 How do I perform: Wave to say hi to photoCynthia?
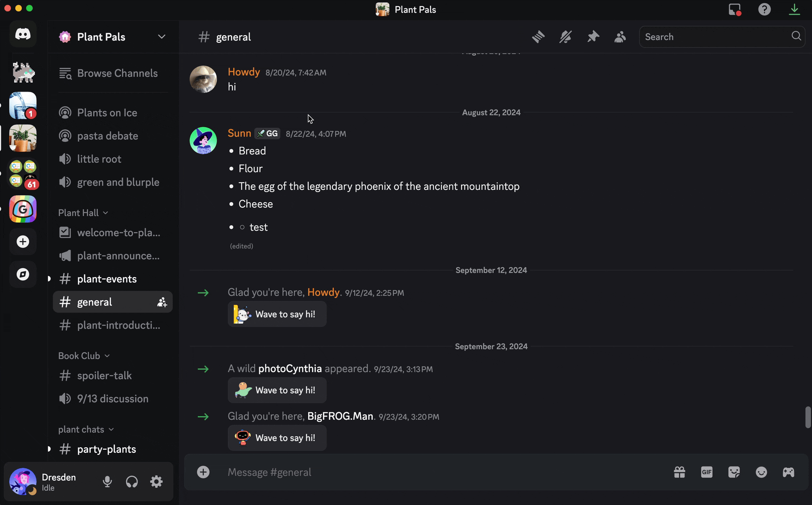pos(277,390)
